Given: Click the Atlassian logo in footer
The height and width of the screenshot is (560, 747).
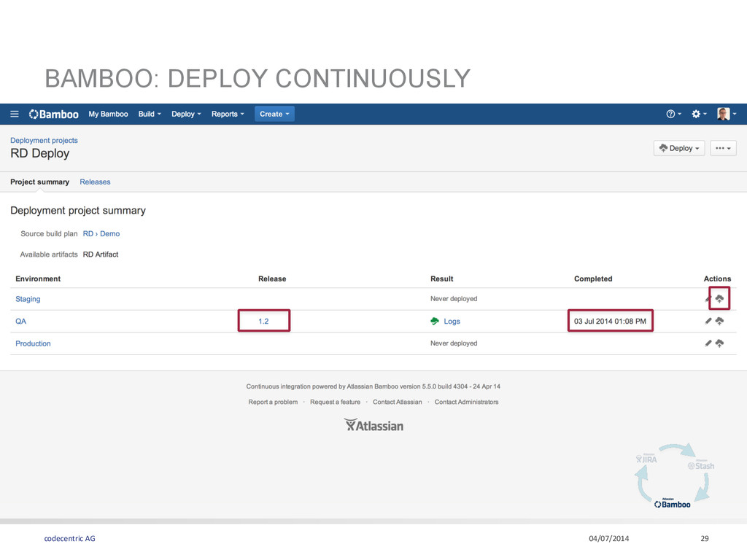Looking at the screenshot, I should [373, 425].
